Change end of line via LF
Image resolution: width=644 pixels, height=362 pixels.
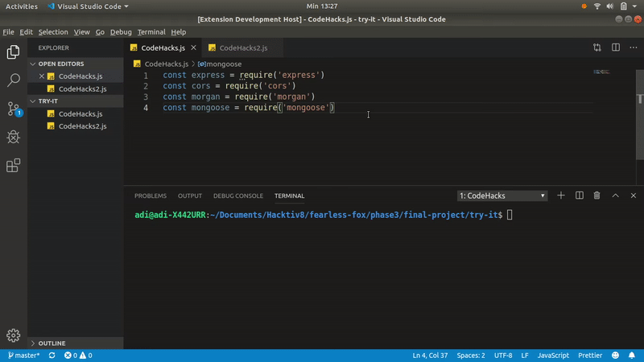(x=525, y=356)
